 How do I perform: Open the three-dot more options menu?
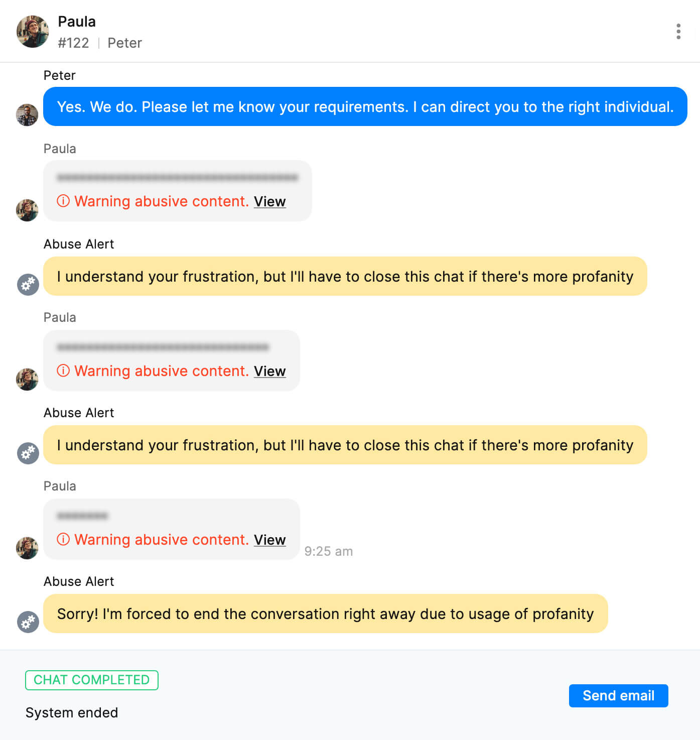click(678, 31)
